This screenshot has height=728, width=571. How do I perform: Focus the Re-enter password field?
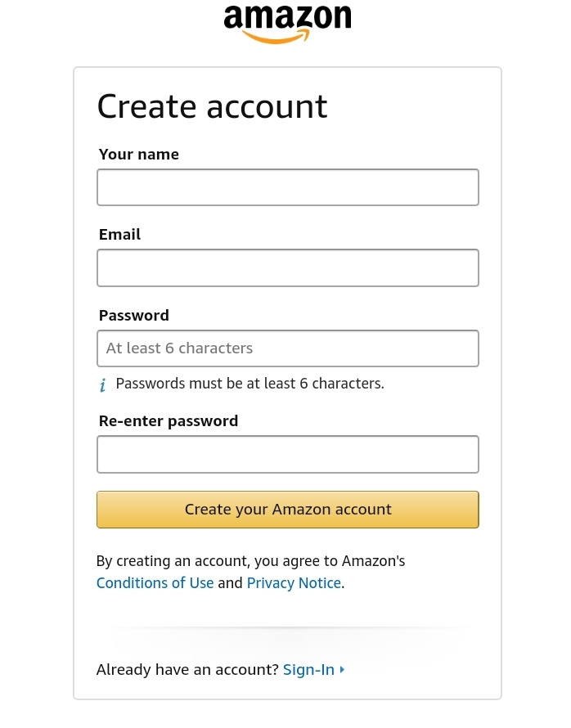click(287, 454)
